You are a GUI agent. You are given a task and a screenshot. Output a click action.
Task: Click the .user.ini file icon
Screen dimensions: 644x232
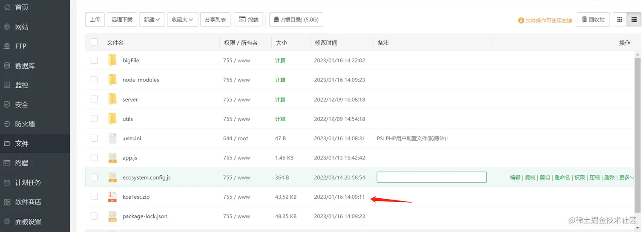(112, 138)
